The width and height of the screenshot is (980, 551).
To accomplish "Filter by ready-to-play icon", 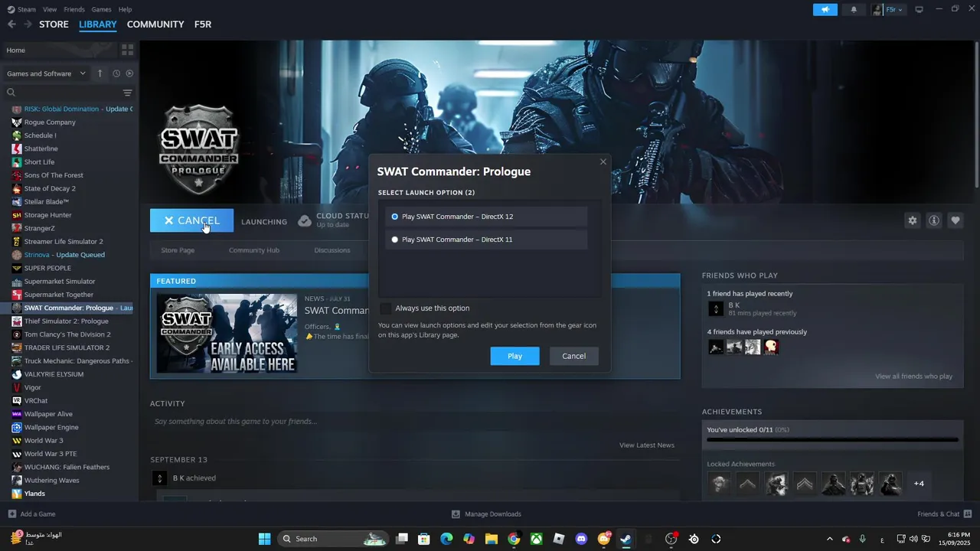I will click(x=129, y=73).
